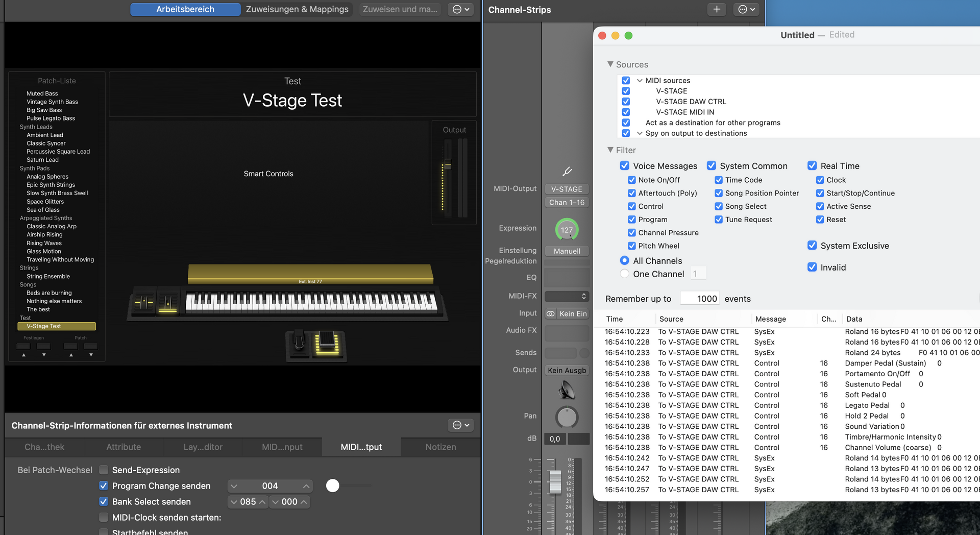Open the Channel-Strips ellipsis options menu
Image resolution: width=980 pixels, height=535 pixels.
(746, 9)
